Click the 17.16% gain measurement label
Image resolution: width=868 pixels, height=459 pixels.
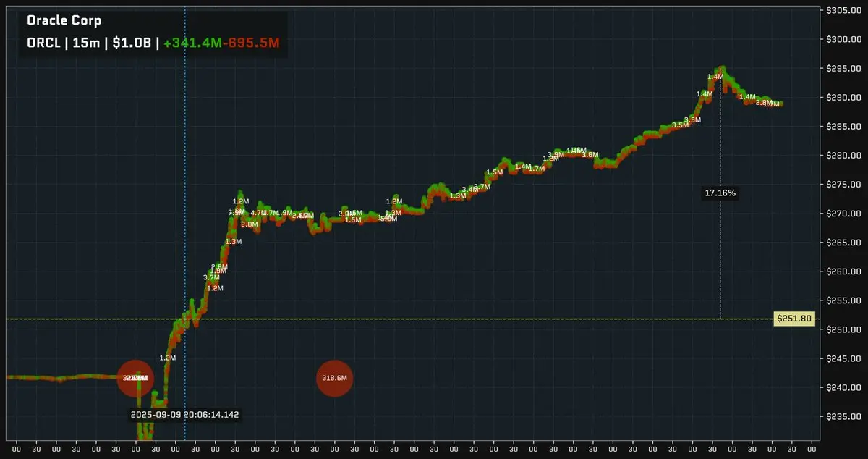pos(720,193)
